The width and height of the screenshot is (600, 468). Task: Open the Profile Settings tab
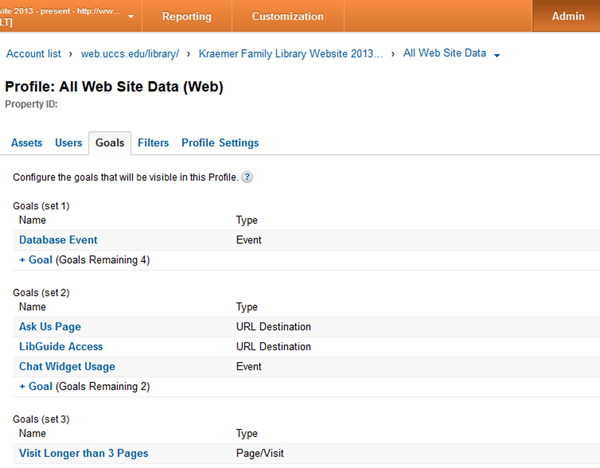pos(220,143)
